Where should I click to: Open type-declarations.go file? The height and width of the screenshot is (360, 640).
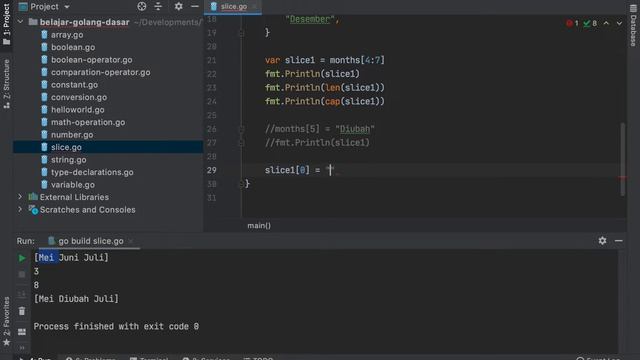coord(92,172)
